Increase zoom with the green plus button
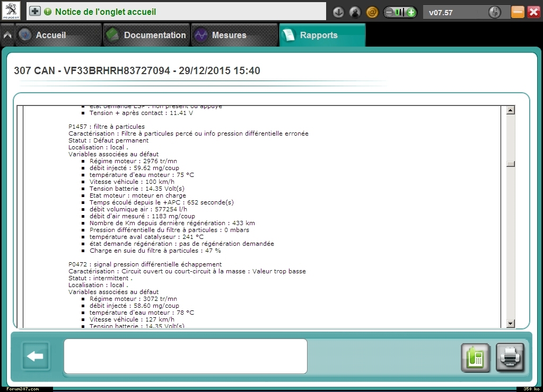 pos(411,12)
